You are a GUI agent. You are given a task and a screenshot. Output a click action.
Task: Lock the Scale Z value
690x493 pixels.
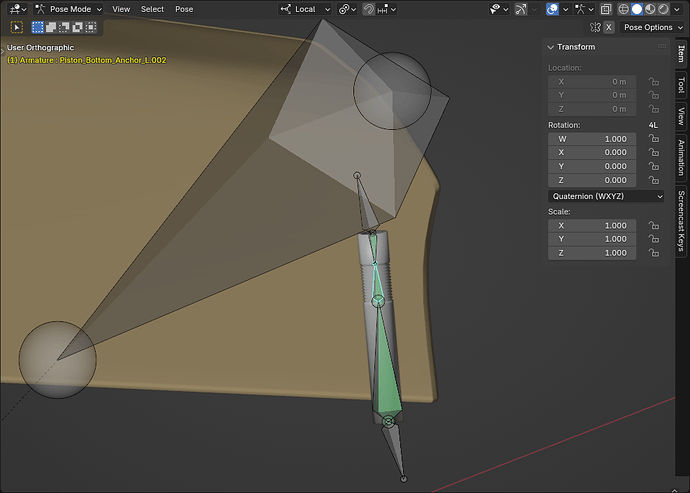coord(654,253)
